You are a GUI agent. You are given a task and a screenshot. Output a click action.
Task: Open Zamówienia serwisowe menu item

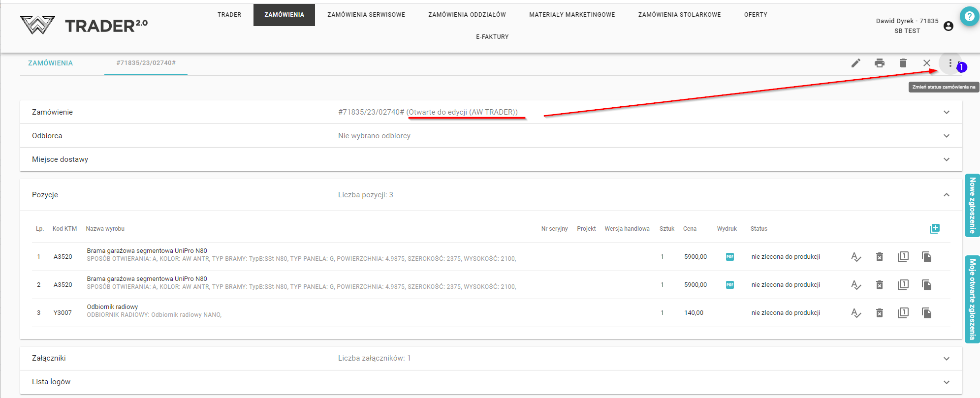366,15
